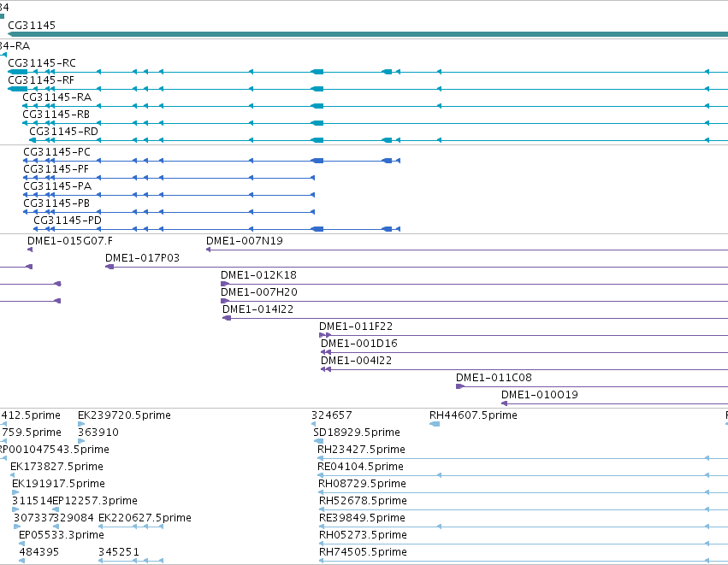Click the SD18929.5prime feature glyph

(x=318, y=441)
